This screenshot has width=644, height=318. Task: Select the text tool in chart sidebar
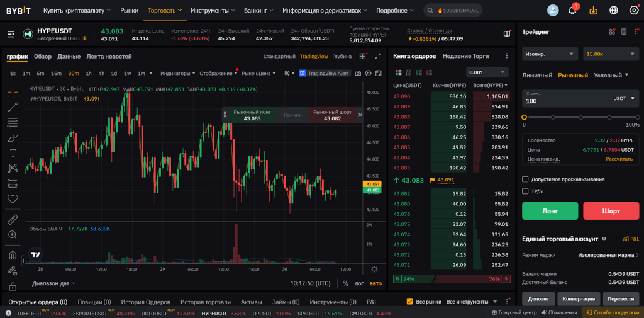click(x=13, y=152)
